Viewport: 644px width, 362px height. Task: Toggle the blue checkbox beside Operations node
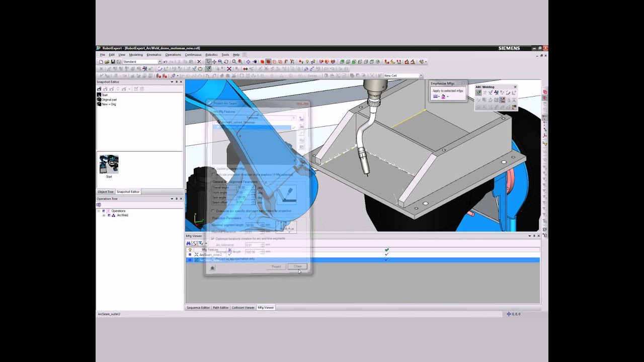104,211
